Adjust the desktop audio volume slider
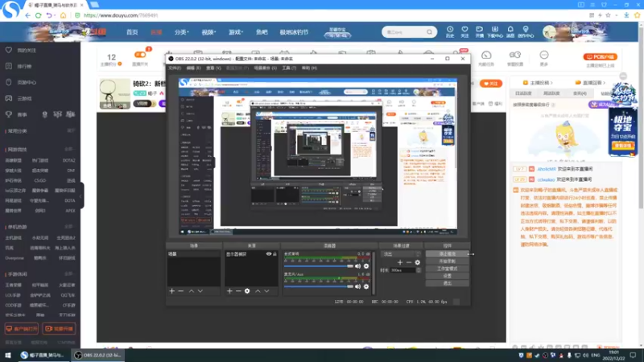The height and width of the screenshot is (362, 644). coord(319,266)
